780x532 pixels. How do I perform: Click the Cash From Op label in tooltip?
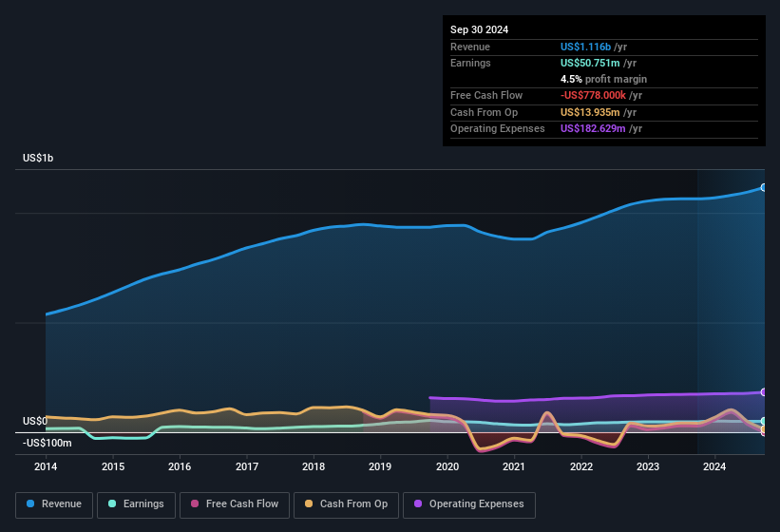484,112
